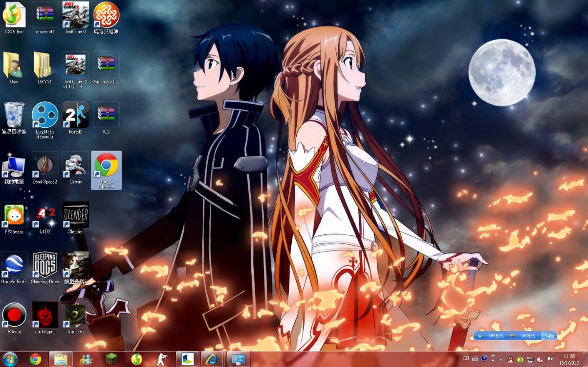Open Windows Live Messenger from the taskbar
588x367 pixels.
[86, 359]
